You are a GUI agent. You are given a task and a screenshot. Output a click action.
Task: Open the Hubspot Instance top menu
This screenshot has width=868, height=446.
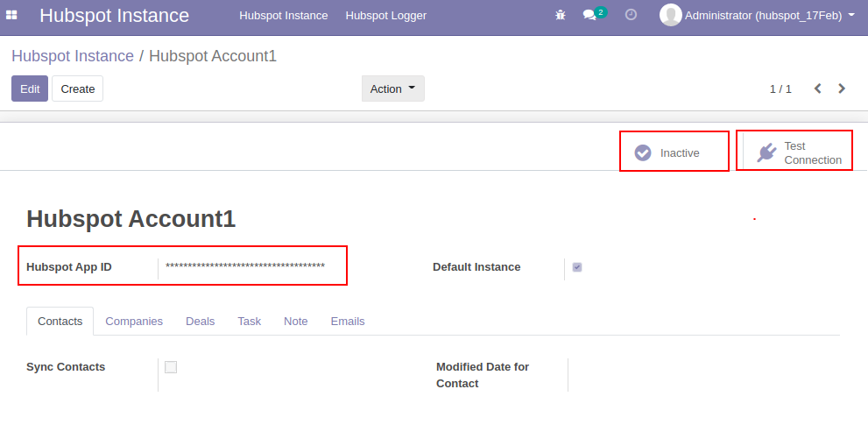click(284, 16)
